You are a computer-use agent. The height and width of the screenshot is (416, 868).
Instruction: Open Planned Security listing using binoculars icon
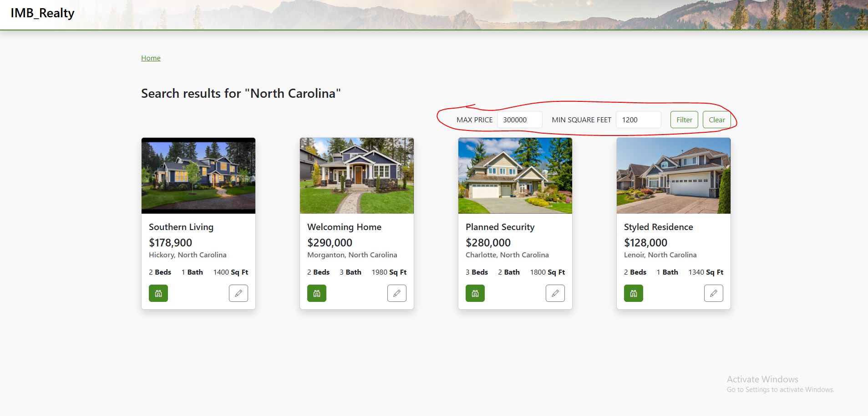coord(475,293)
